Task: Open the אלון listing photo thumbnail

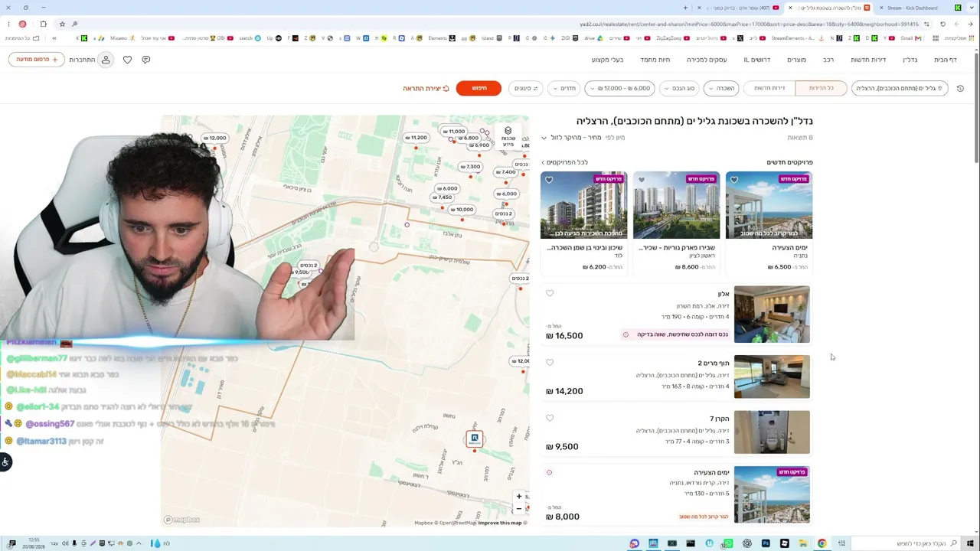Action: 772,314
